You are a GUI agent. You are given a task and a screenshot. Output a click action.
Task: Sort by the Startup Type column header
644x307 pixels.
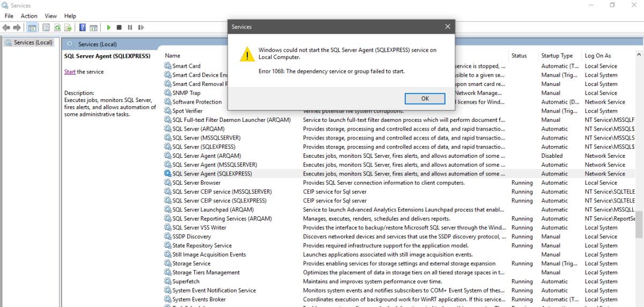557,56
